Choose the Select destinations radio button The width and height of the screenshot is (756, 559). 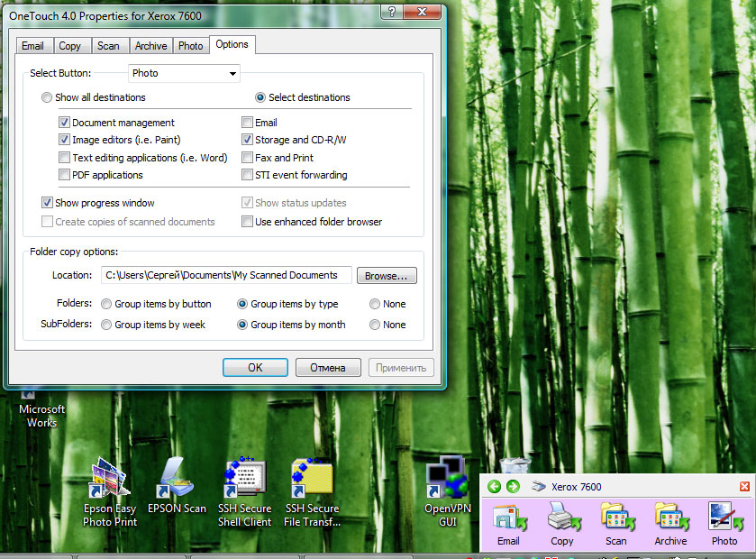click(260, 98)
